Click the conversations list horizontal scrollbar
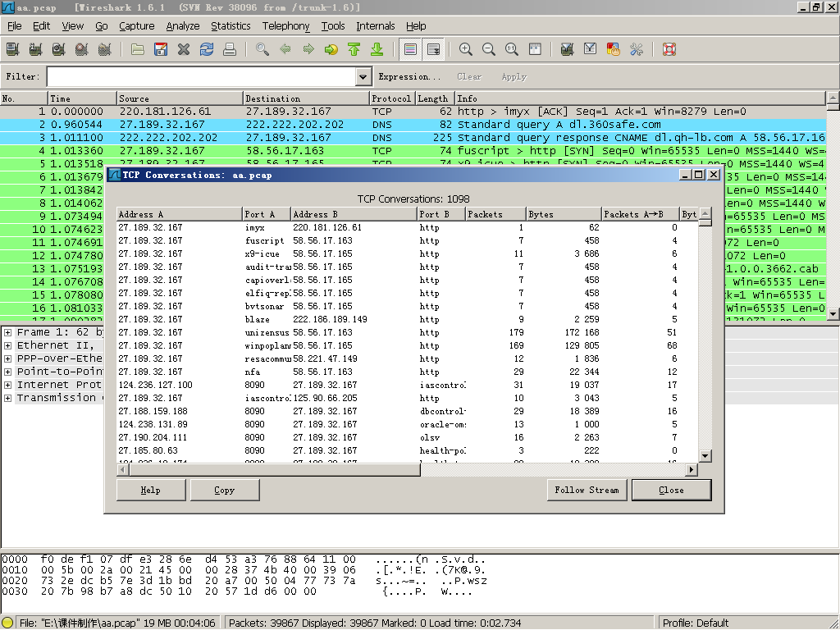Image resolution: width=840 pixels, height=630 pixels. click(274, 470)
